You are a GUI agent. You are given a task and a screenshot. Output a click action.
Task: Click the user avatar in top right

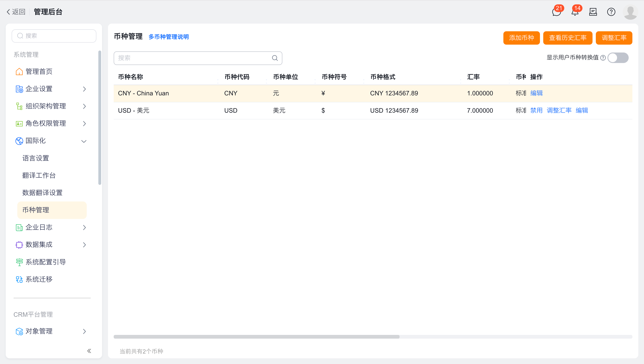[x=630, y=12]
